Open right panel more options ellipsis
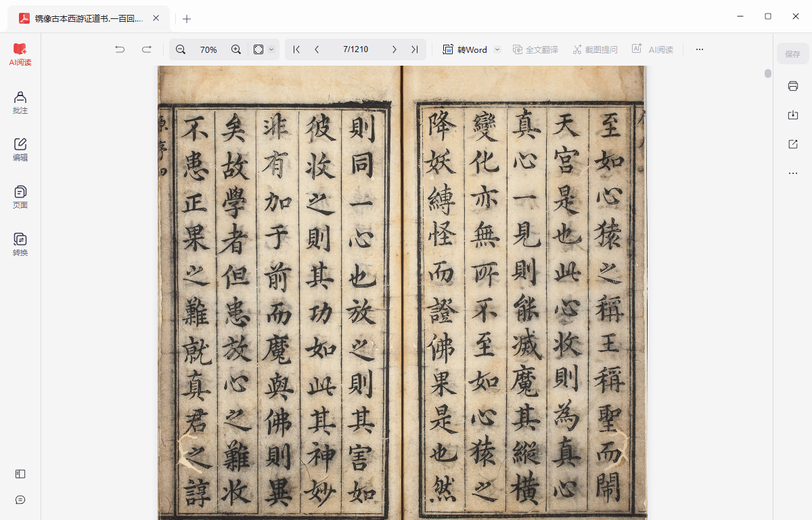Screen dimensions: 812x520 [x=793, y=173]
